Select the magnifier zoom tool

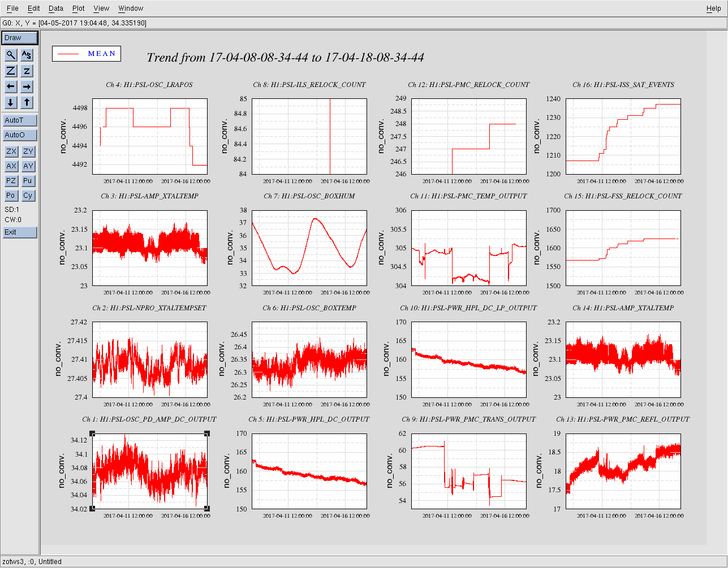pyautogui.click(x=11, y=55)
